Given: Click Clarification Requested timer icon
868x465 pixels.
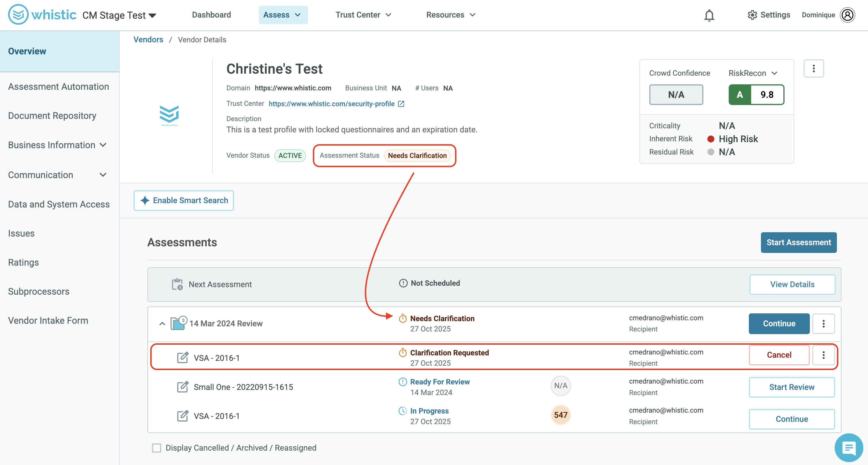Looking at the screenshot, I should pos(403,352).
